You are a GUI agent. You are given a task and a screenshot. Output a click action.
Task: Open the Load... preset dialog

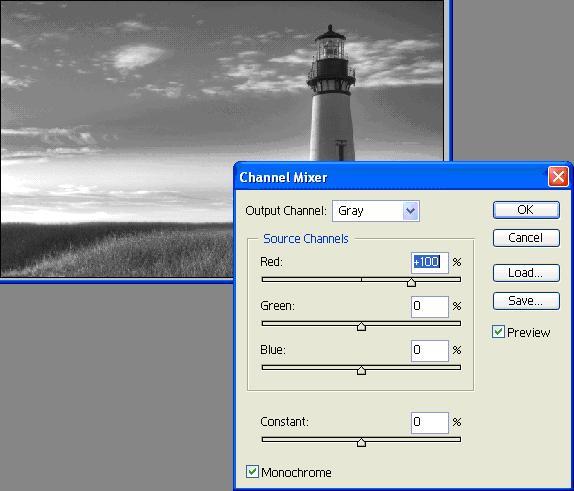(526, 273)
